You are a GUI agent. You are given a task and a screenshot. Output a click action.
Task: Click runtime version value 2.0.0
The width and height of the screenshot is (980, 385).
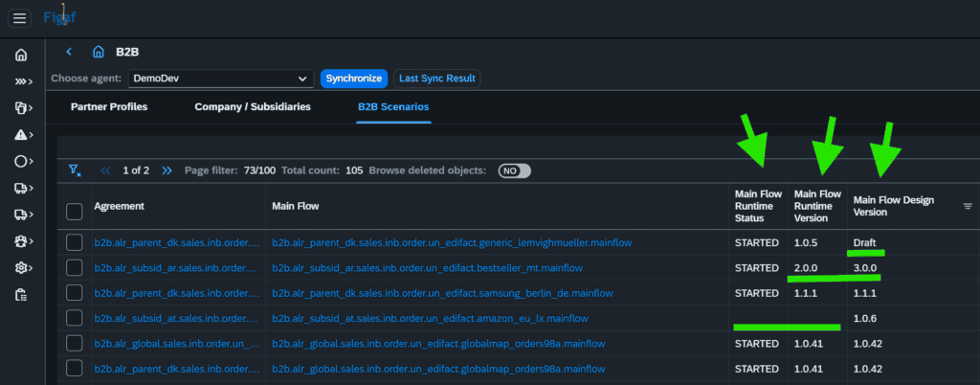click(806, 267)
